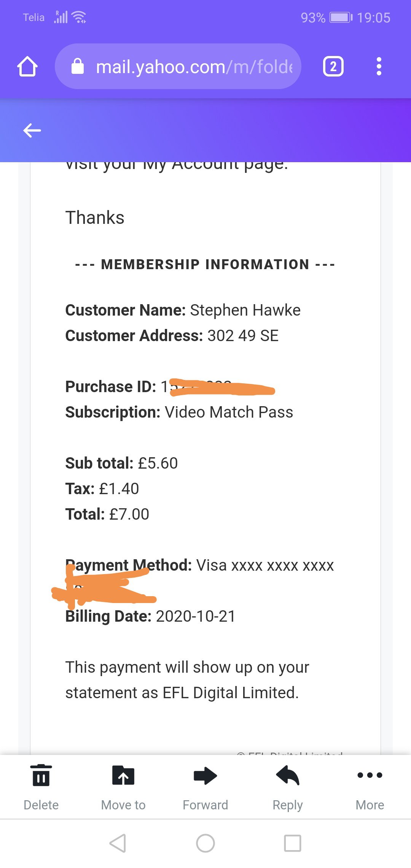Tap the lock icon in the address bar
This screenshot has height=868, width=411.
pos(78,66)
